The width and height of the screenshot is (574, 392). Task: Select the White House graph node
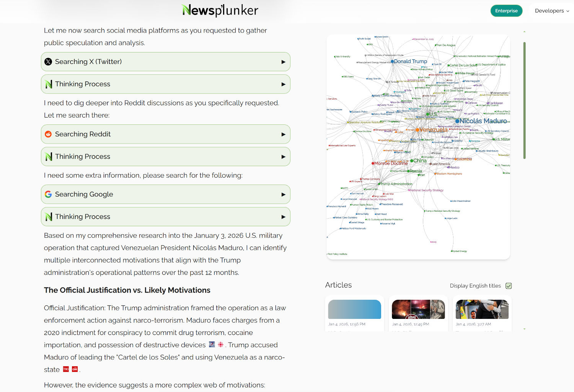click(x=456, y=73)
